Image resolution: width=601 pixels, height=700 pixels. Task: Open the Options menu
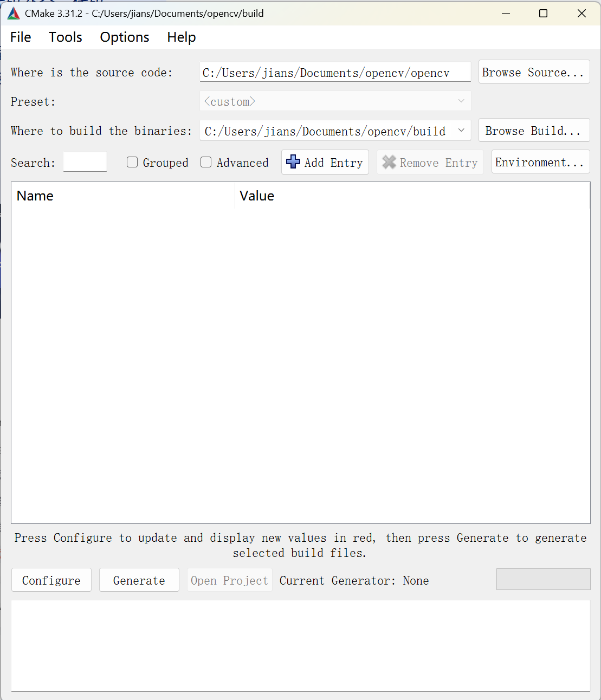pyautogui.click(x=125, y=37)
